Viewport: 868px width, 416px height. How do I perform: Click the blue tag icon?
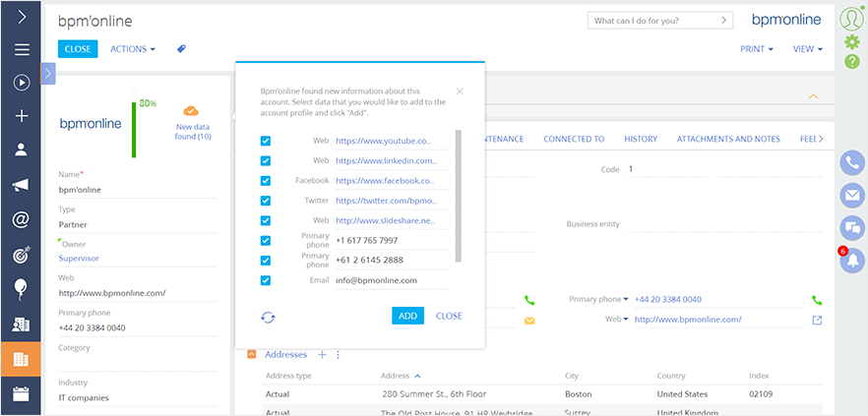coord(181,49)
